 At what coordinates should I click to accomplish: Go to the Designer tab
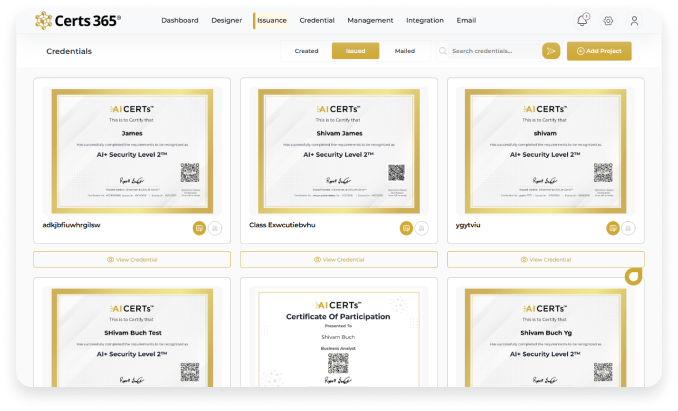pyautogui.click(x=226, y=20)
